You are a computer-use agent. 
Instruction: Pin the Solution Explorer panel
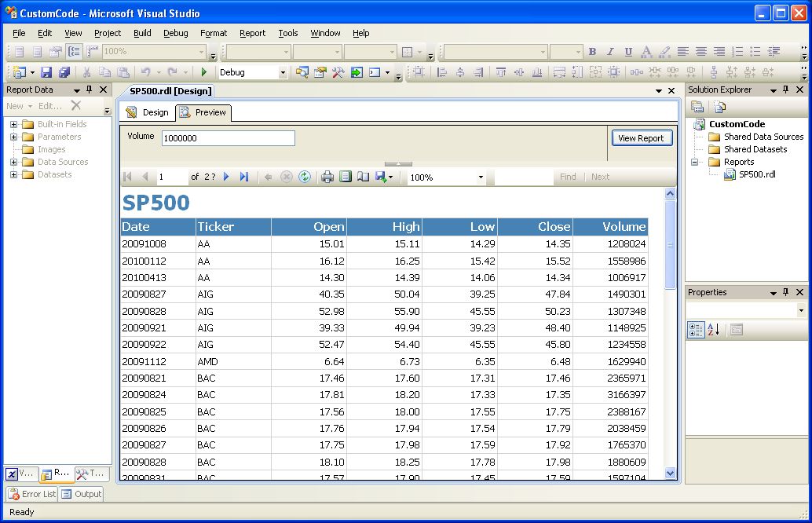(786, 90)
